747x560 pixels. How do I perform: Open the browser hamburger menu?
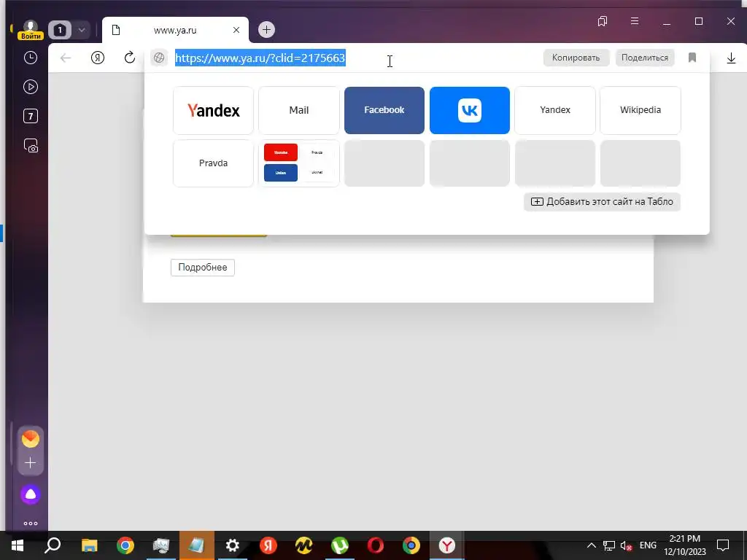coord(635,21)
